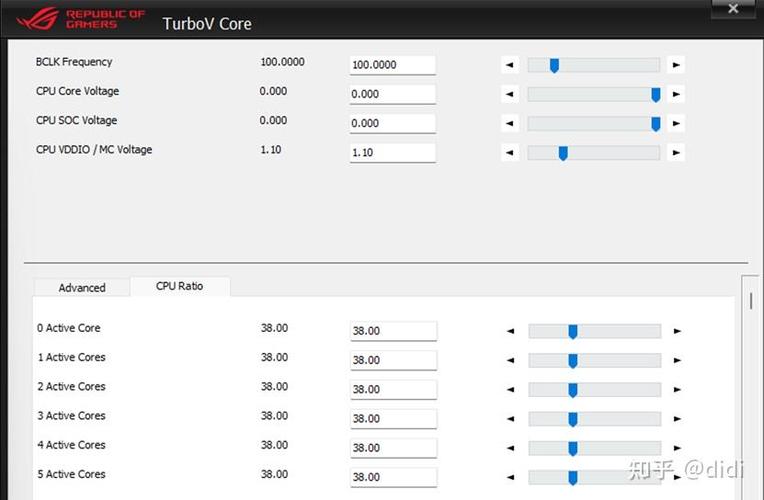
Task: Decrease CPU VDDIO / MC Voltage left arrow
Action: tap(510, 153)
